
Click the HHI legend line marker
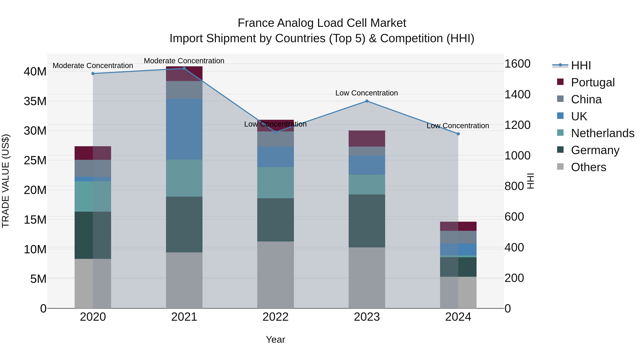click(560, 65)
